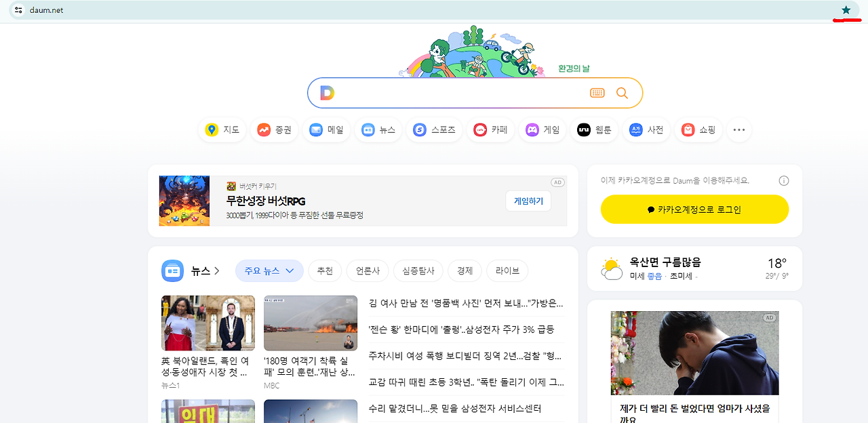Switch to the 경제 news tab
The height and width of the screenshot is (423, 868).
(464, 270)
